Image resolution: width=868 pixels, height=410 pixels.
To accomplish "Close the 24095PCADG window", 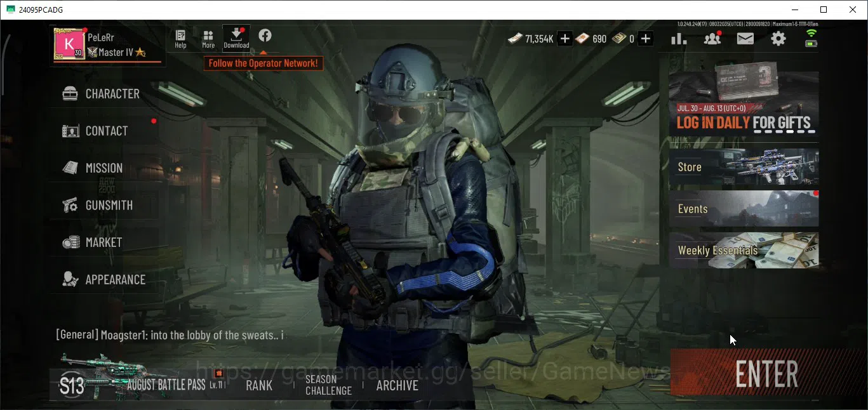I will click(853, 10).
